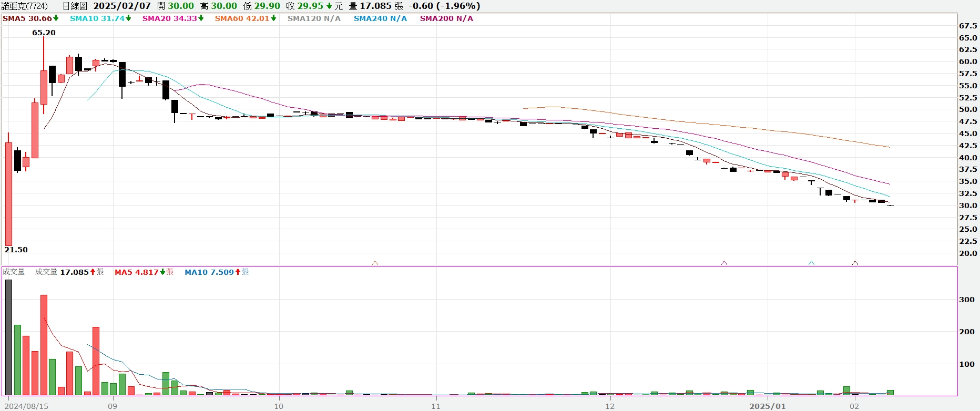This screenshot has height=411, width=980.
Task: Click the 日線圖 chart type label
Action: (75, 6)
